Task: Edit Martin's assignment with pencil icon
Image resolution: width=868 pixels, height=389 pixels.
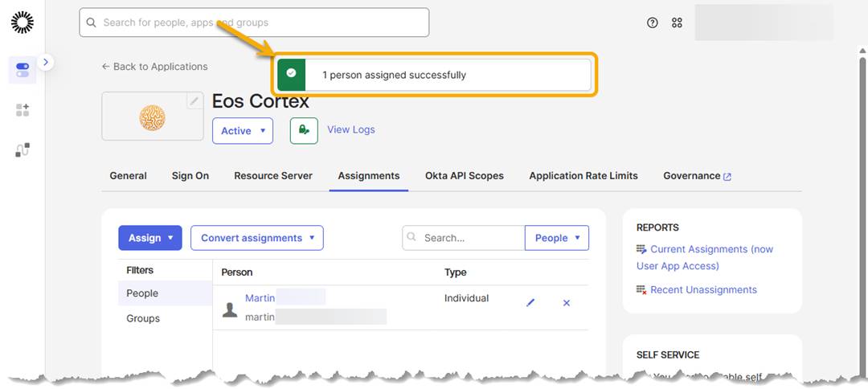Action: pos(530,303)
